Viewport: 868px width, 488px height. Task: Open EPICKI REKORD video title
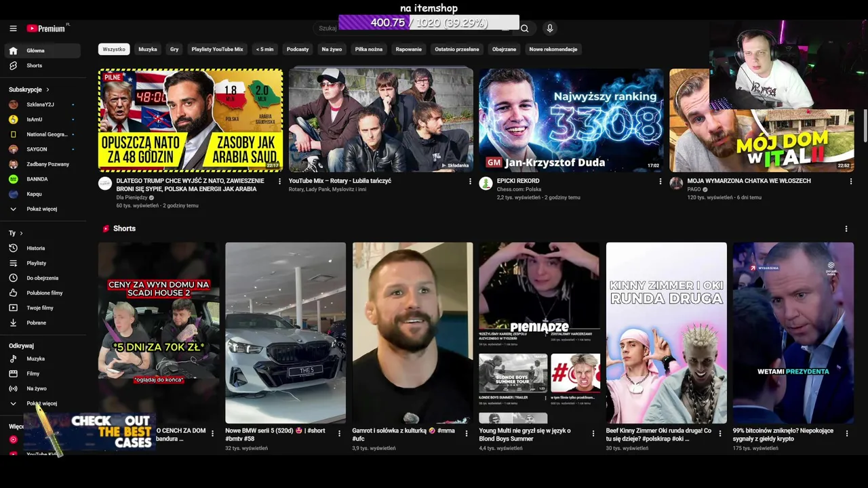tap(518, 181)
